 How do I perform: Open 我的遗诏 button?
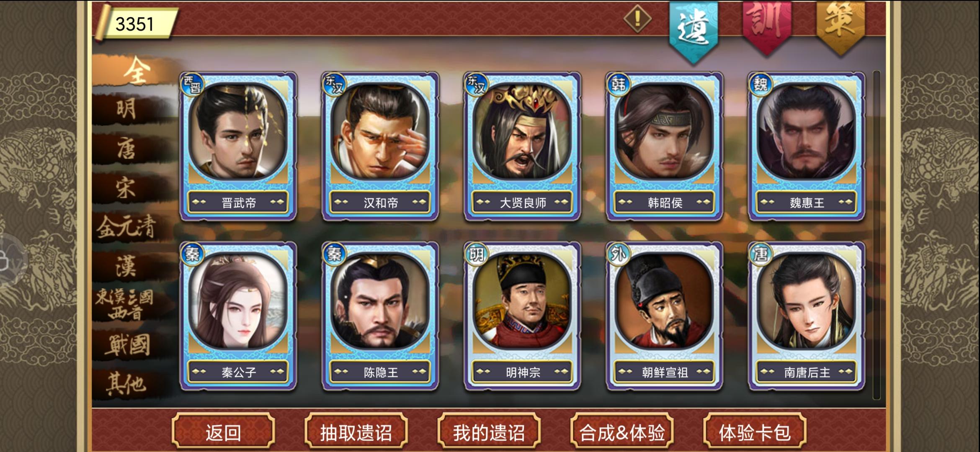point(489,432)
